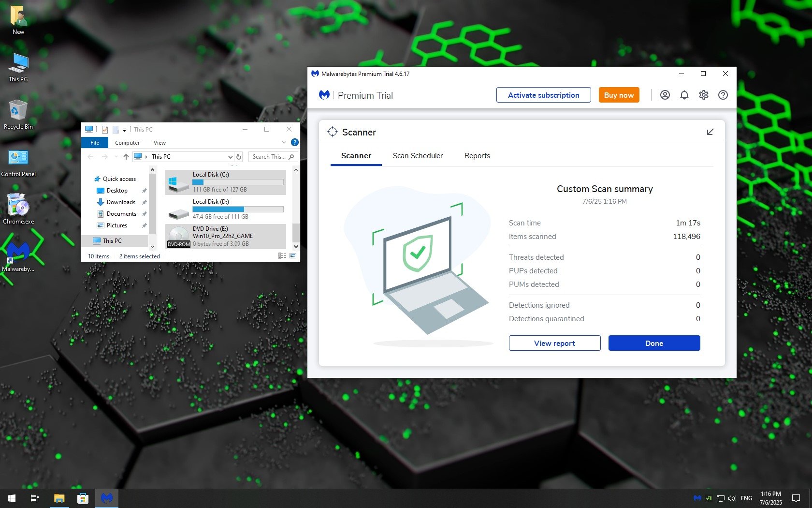Select the Scanner tab
The width and height of the screenshot is (812, 508).
coord(356,156)
